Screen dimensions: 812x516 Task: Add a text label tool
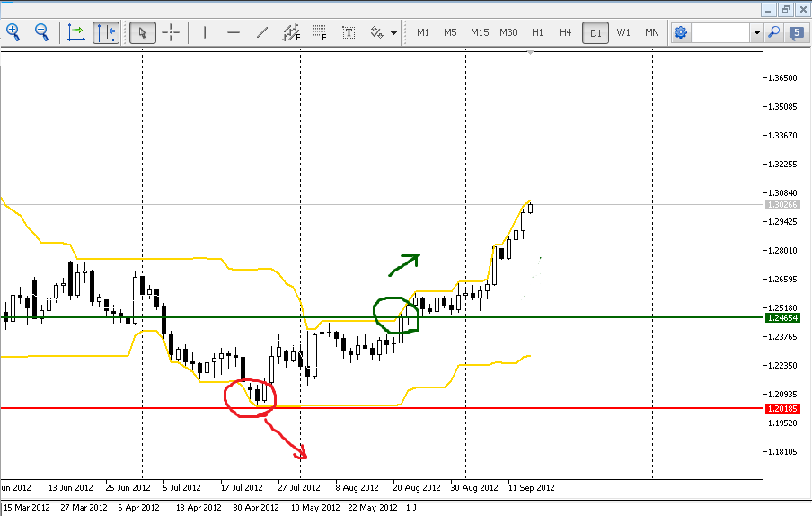pyautogui.click(x=349, y=32)
